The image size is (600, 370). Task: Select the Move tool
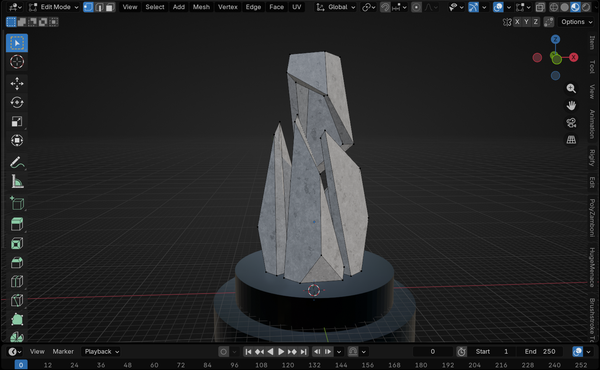17,83
